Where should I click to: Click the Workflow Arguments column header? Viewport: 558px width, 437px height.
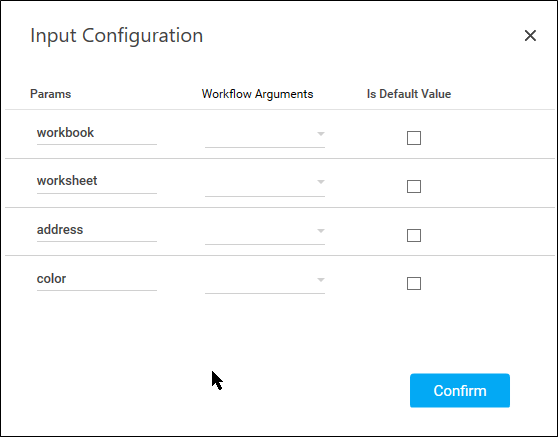tap(257, 94)
